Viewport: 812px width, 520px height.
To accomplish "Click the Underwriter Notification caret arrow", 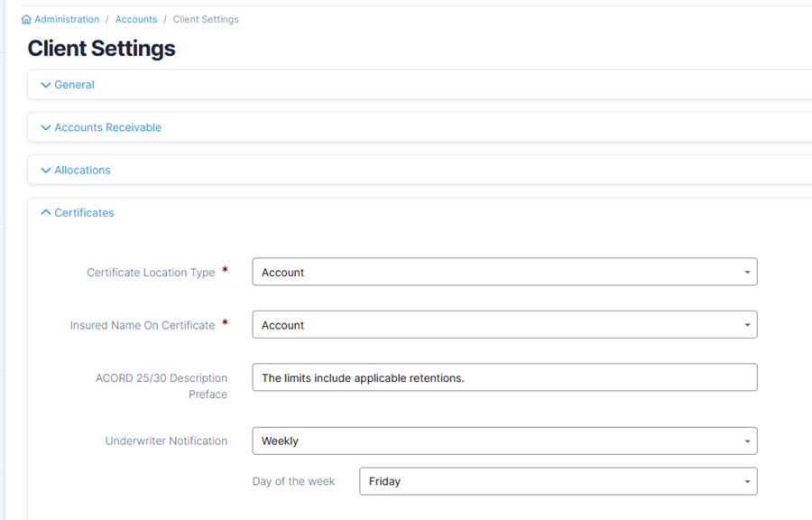I will point(747,441).
